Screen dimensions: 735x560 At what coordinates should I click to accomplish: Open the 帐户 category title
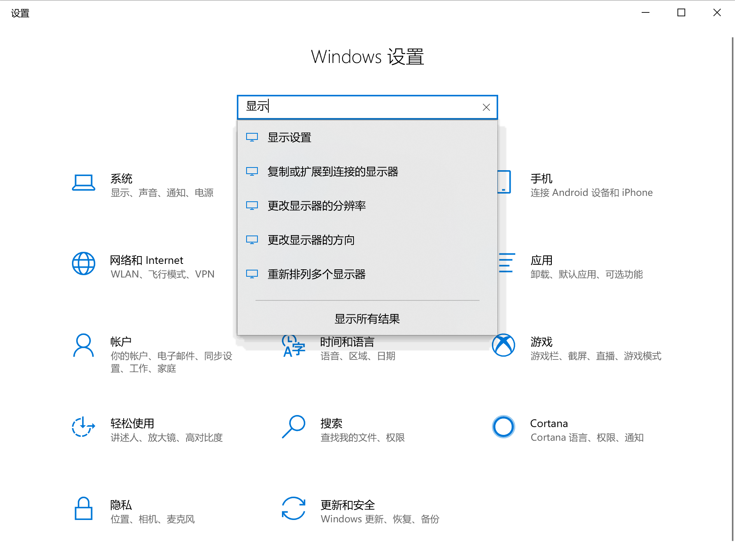pyautogui.click(x=121, y=342)
